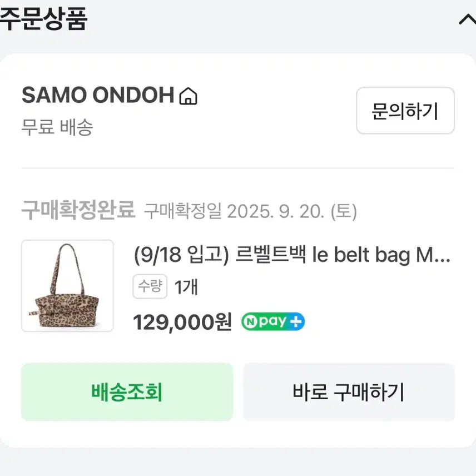The width and height of the screenshot is (476, 476).
Task: Click the 바로 구매하기 buy now button
Action: click(349, 391)
